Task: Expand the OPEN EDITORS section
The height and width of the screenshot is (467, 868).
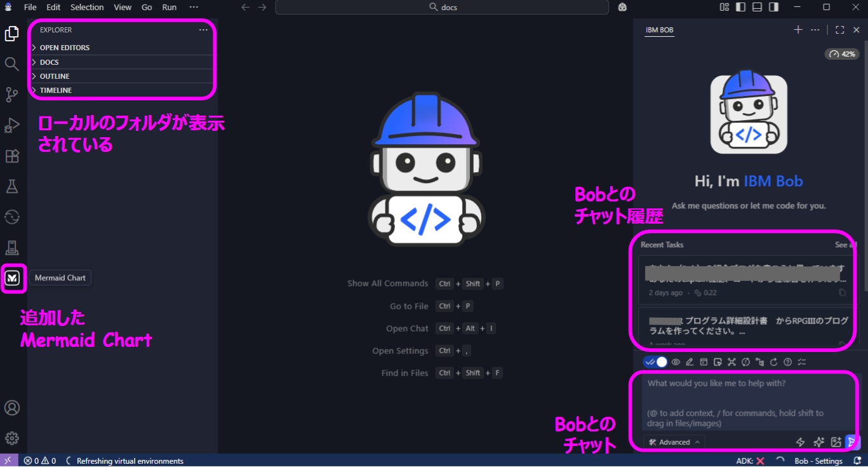Action: tap(122, 48)
